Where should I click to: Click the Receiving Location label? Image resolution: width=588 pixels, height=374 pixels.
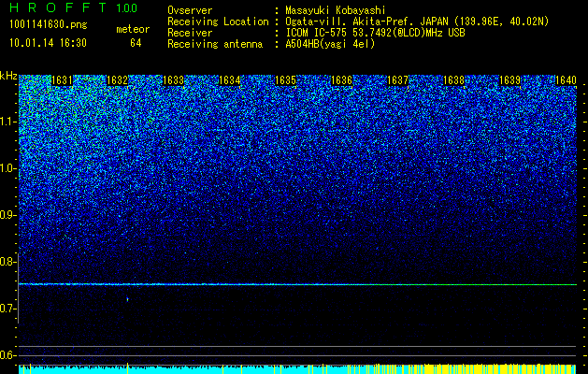[218, 22]
